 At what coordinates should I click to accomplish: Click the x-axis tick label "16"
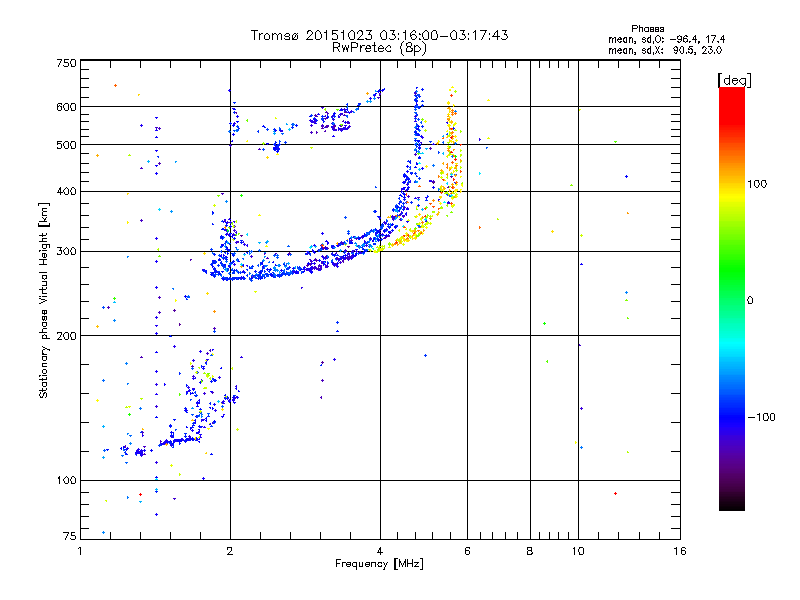click(680, 551)
